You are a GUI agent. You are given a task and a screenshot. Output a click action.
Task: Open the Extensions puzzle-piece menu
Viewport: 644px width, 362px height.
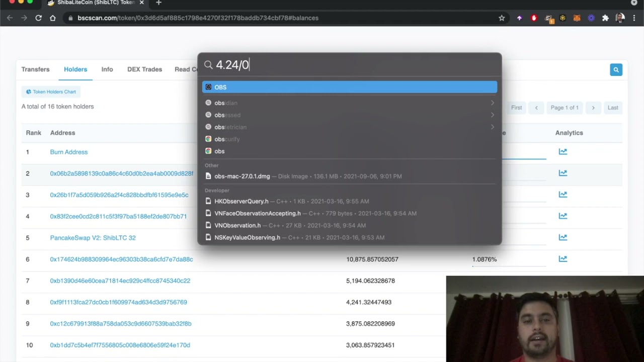click(x=605, y=18)
